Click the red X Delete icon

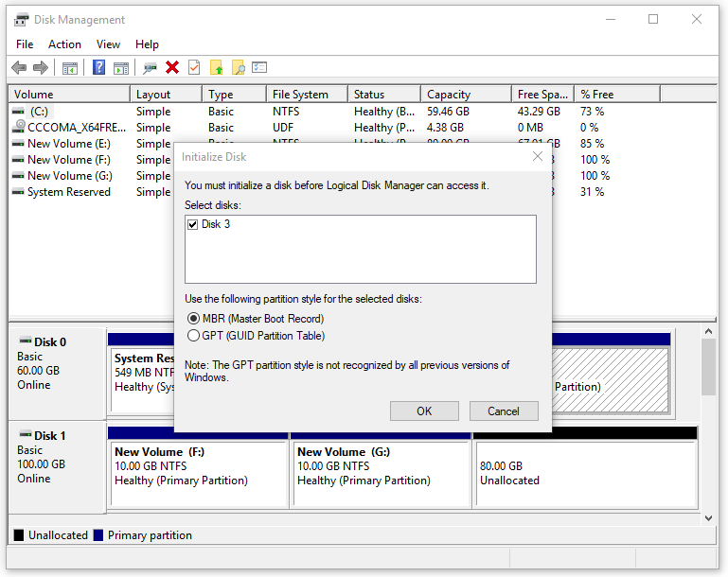coord(172,68)
